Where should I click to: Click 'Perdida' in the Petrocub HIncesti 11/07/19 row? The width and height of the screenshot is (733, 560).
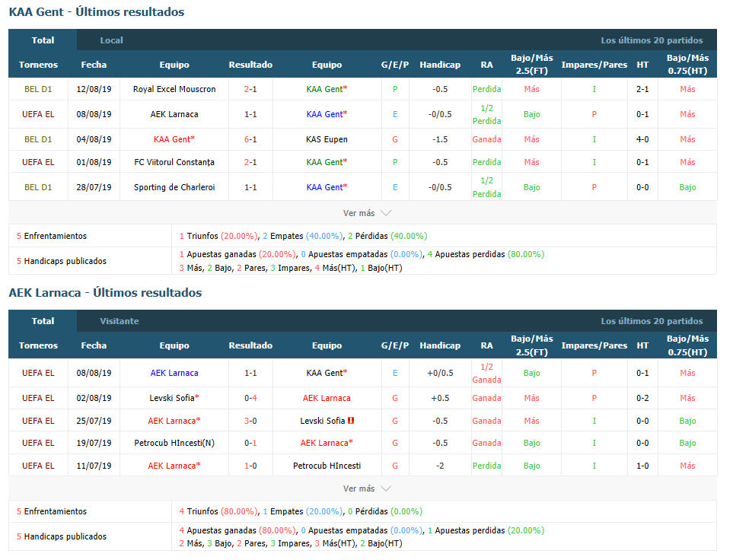486,466
